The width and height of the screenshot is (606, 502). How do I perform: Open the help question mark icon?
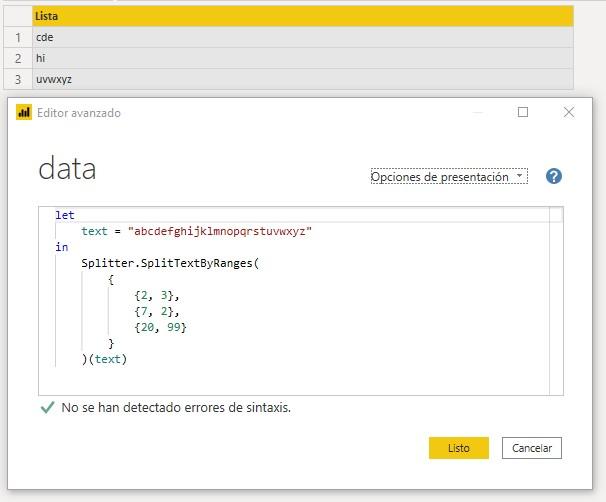coord(554,176)
